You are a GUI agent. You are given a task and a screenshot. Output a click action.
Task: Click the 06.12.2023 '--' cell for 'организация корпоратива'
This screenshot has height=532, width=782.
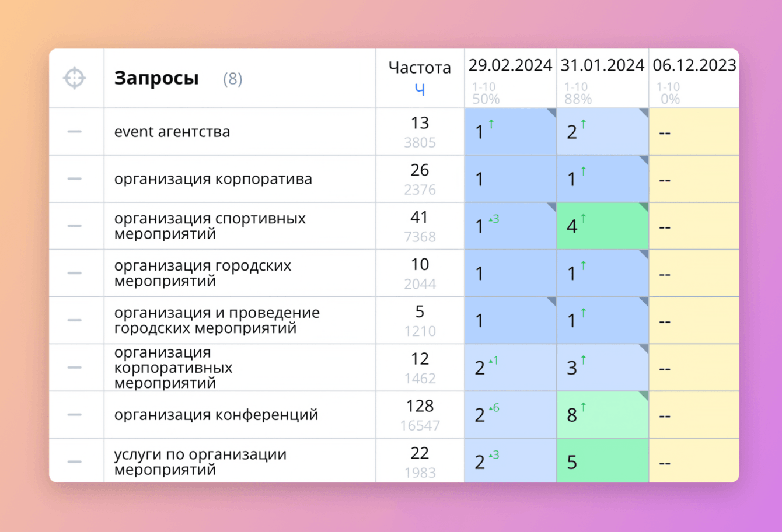tap(694, 179)
